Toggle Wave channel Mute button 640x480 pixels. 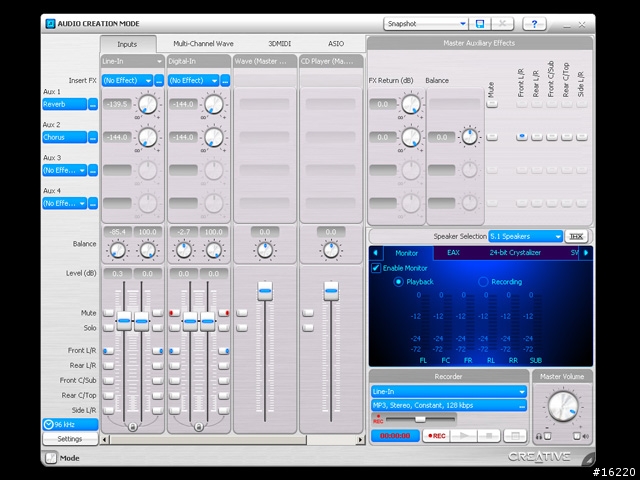click(x=242, y=313)
